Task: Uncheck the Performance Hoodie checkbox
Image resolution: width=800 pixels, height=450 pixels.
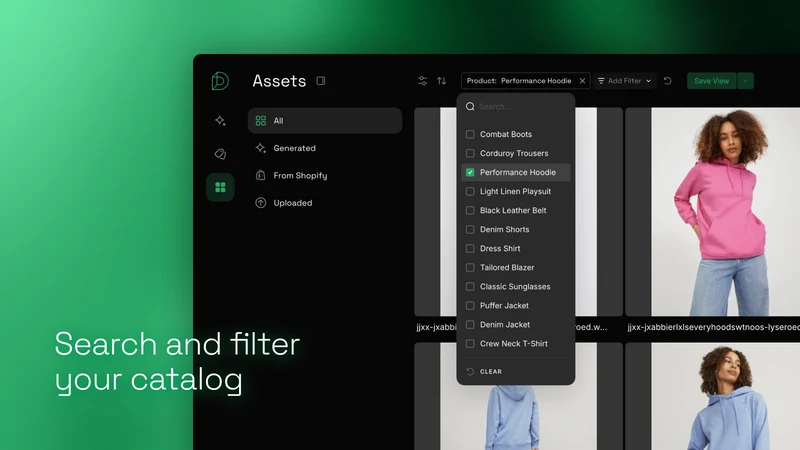Action: pyautogui.click(x=470, y=172)
